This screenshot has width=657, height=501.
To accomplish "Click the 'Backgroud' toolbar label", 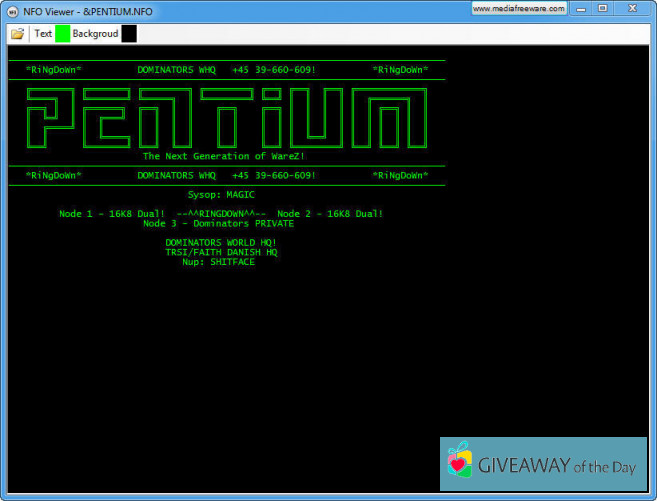I will pyautogui.click(x=95, y=34).
